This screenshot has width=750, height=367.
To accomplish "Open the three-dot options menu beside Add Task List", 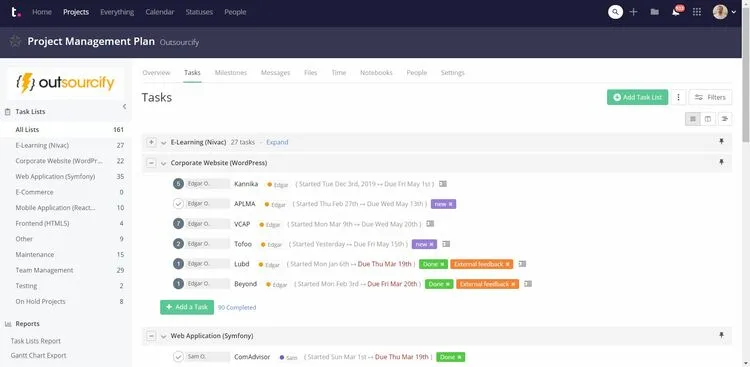I will (678, 97).
